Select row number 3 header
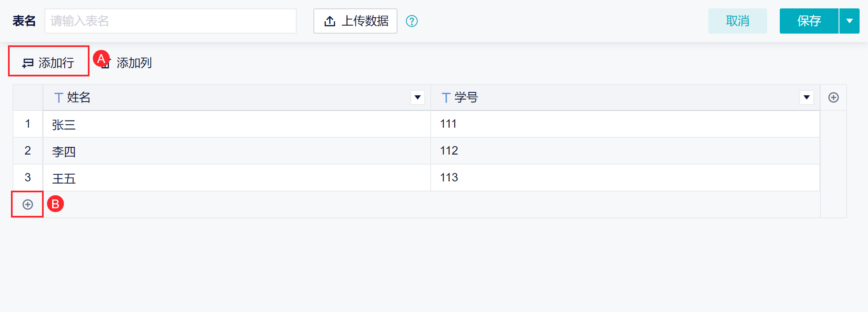Viewport: 868px width, 312px height. coord(28,178)
